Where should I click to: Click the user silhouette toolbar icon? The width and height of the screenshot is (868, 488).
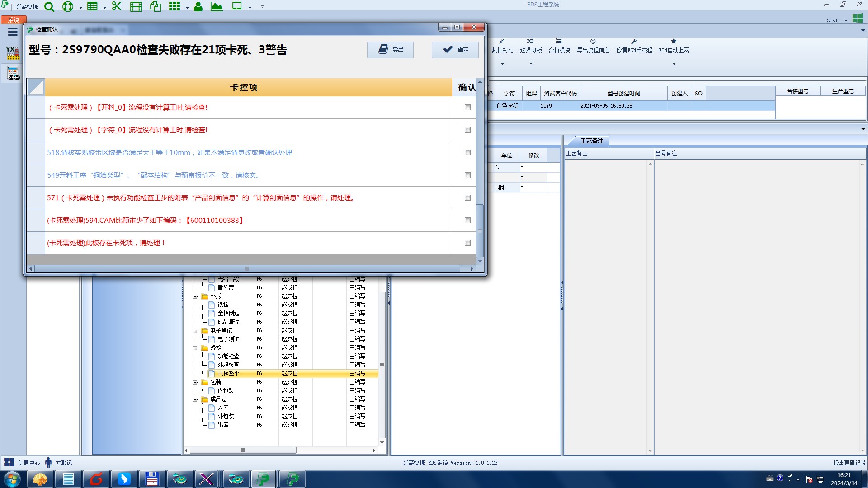(x=198, y=7)
